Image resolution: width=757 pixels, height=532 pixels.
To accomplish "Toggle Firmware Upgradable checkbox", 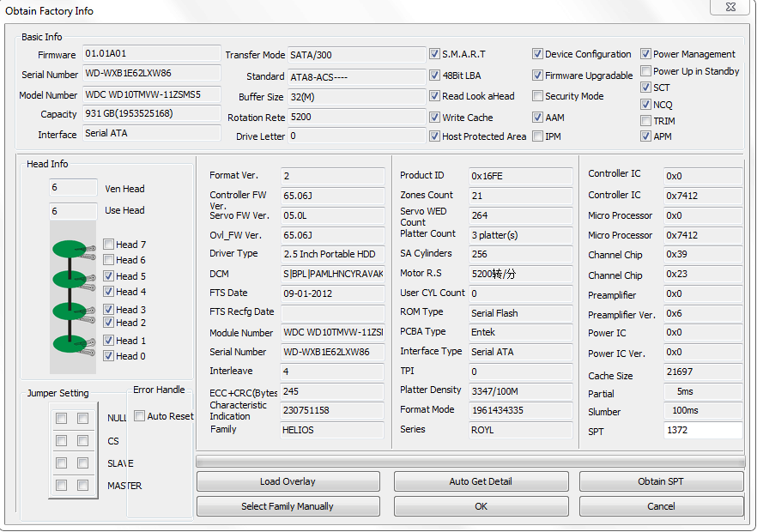I will coord(537,76).
